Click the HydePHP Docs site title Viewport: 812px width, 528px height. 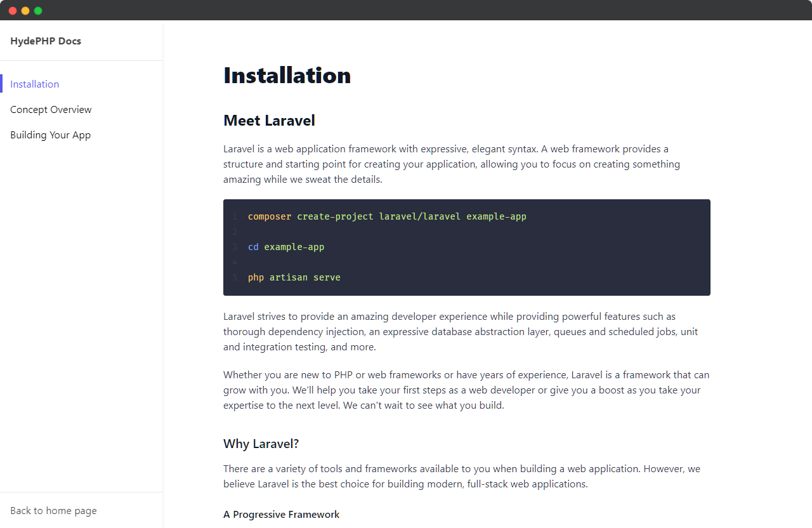point(46,41)
